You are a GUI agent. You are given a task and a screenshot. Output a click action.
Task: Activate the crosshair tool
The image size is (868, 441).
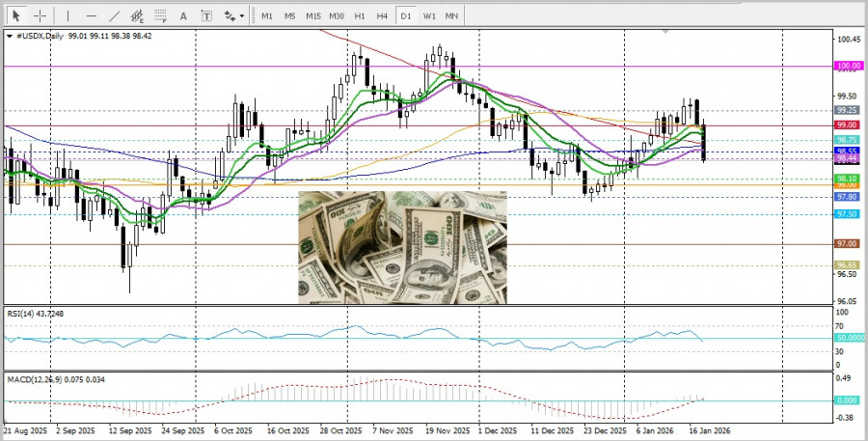[x=41, y=15]
